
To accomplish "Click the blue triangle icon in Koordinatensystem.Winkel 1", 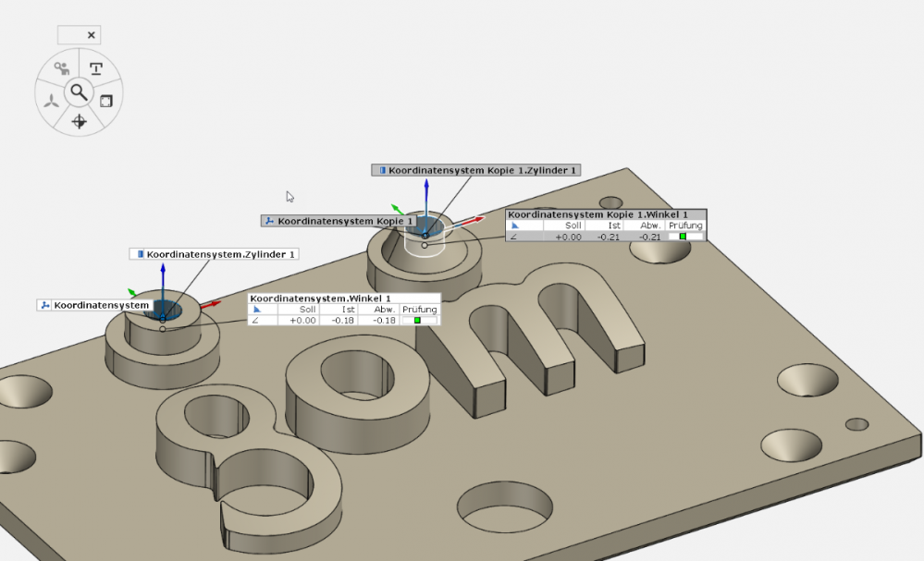I will click(258, 310).
